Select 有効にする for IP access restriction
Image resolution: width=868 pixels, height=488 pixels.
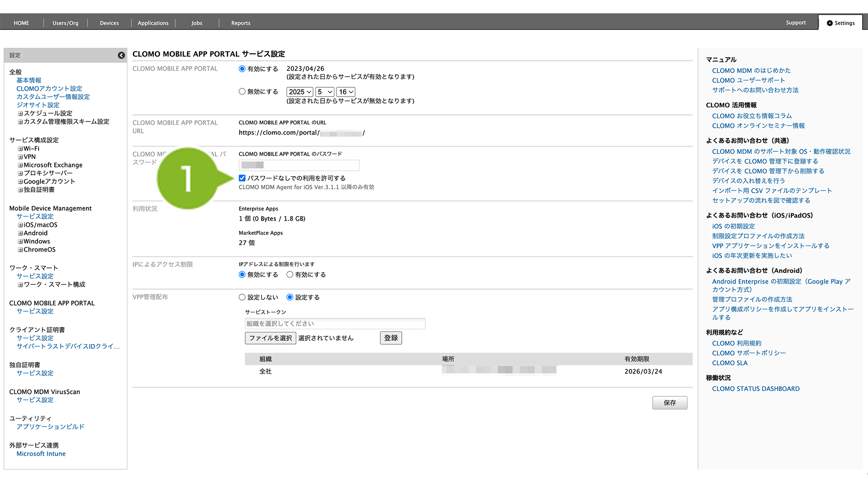(x=290, y=275)
